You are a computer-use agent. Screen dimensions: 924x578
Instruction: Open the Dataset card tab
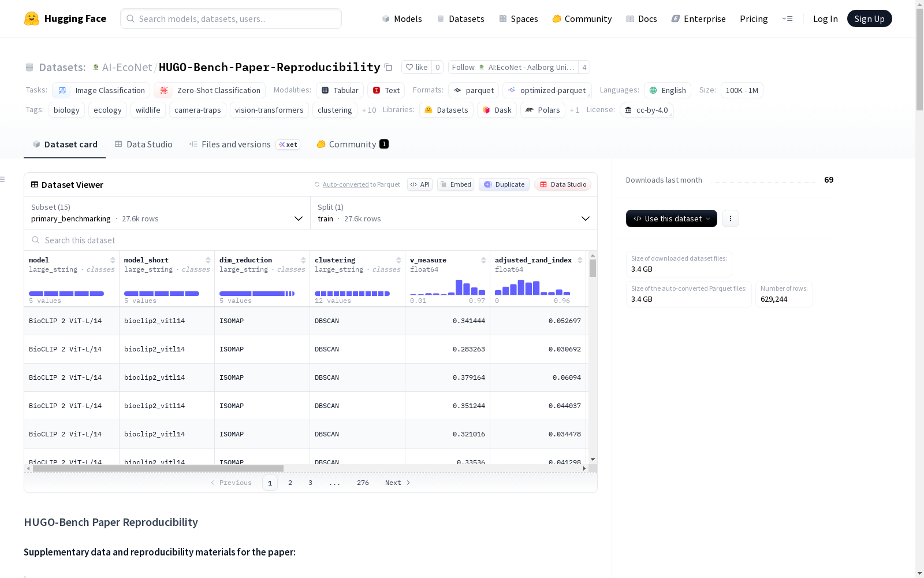[x=65, y=144]
